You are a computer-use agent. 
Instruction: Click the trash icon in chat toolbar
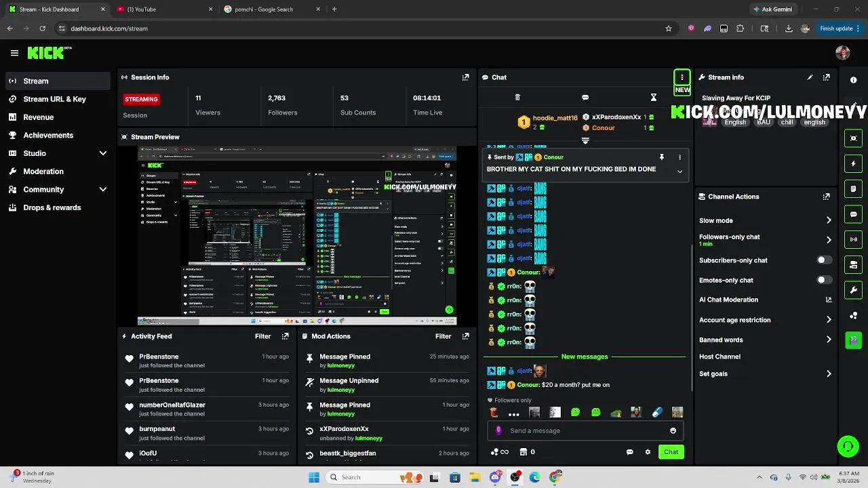(x=517, y=98)
